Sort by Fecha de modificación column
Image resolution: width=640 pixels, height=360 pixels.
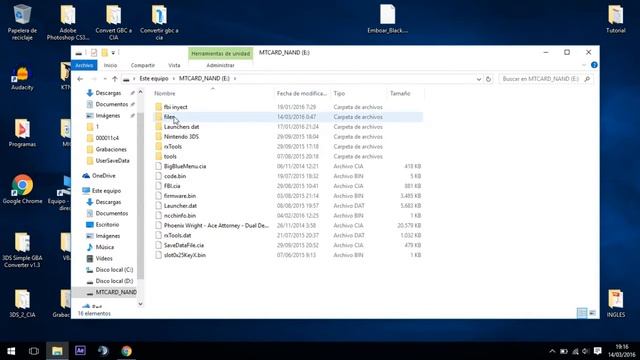(302, 93)
